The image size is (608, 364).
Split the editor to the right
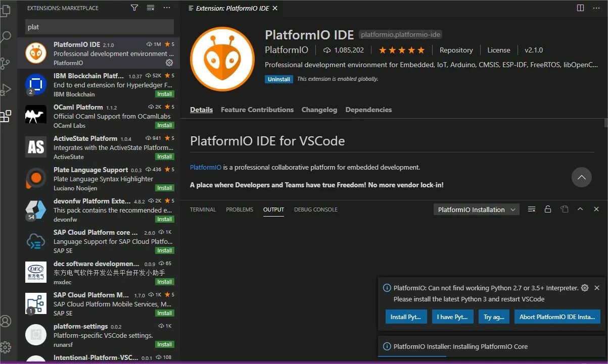(580, 8)
